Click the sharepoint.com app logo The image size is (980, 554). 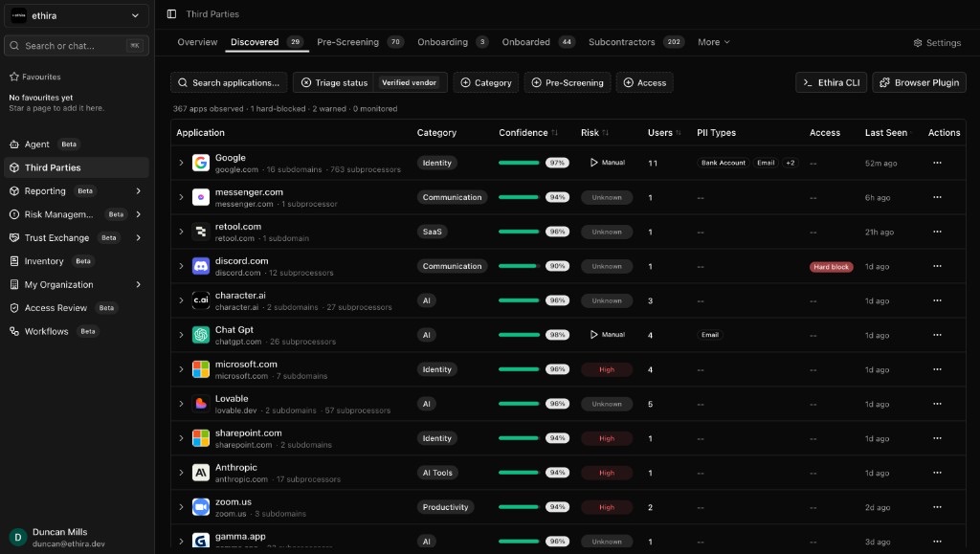coord(201,438)
